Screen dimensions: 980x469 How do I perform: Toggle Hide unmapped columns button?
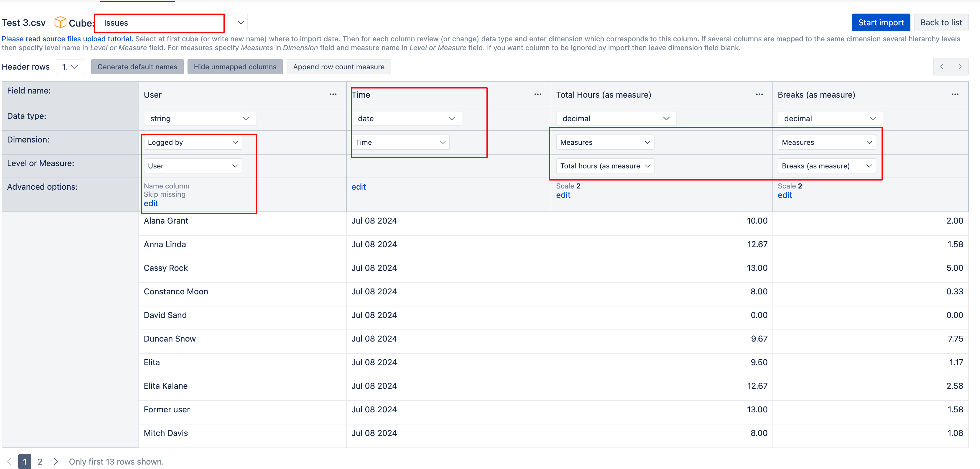(235, 67)
